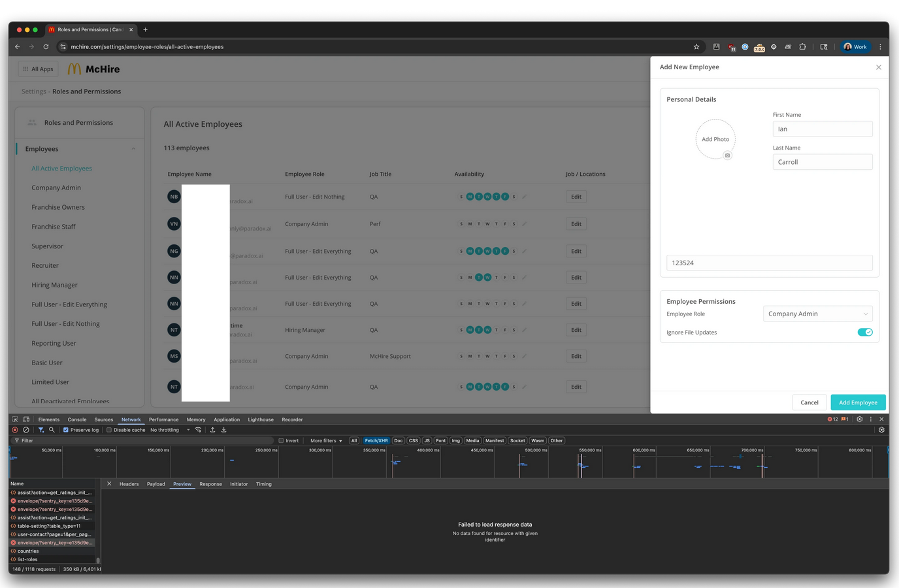The height and width of the screenshot is (588, 899).
Task: Open the More filters dropdown
Action: point(326,441)
